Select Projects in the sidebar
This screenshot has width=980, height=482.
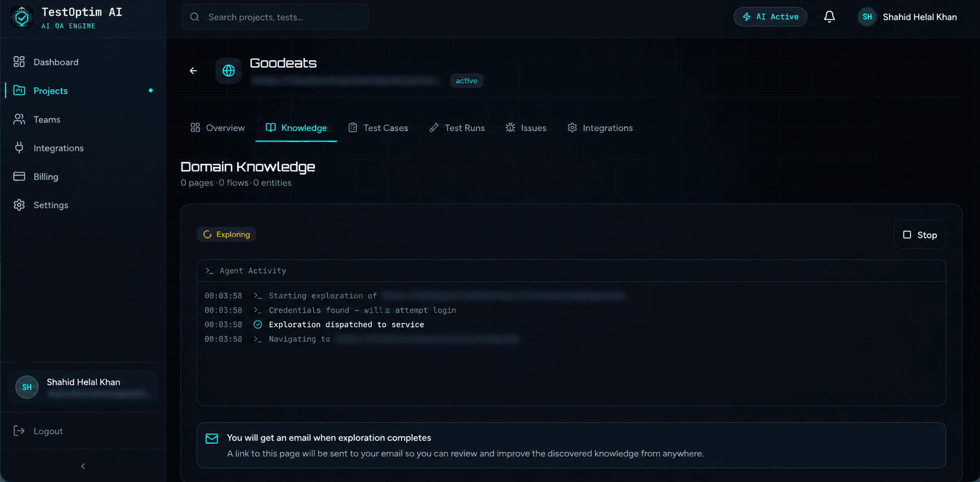coord(50,90)
